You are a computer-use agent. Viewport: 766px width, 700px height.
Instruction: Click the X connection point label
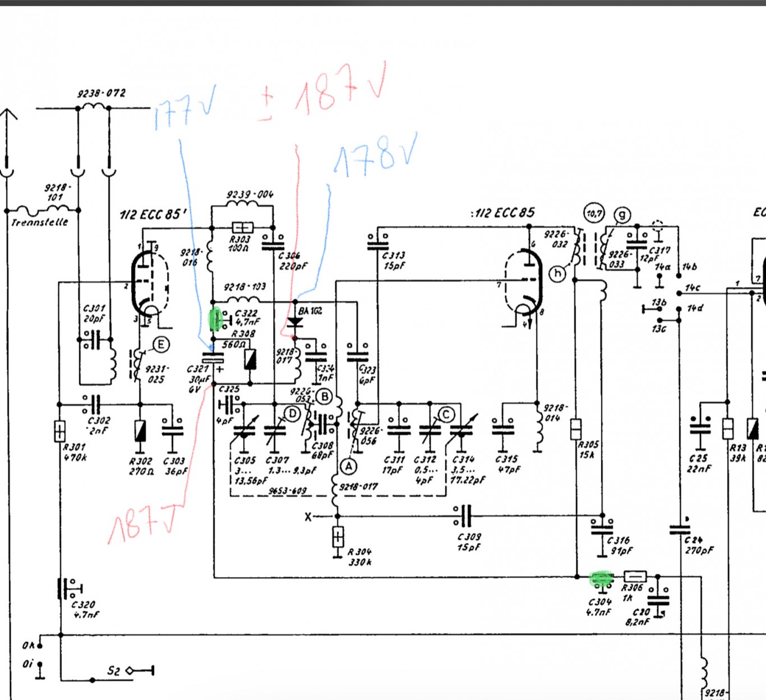pyautogui.click(x=308, y=517)
